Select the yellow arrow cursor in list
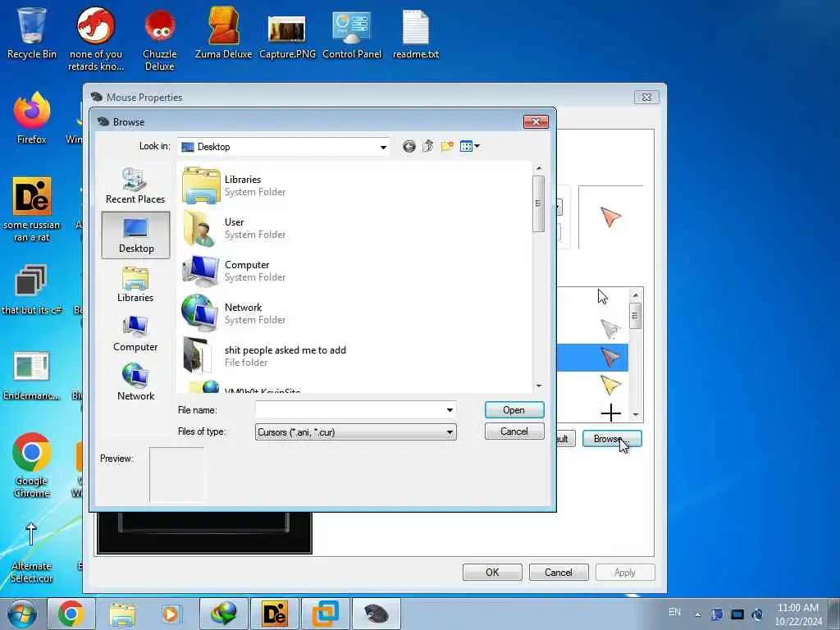This screenshot has width=840, height=630. click(610, 385)
